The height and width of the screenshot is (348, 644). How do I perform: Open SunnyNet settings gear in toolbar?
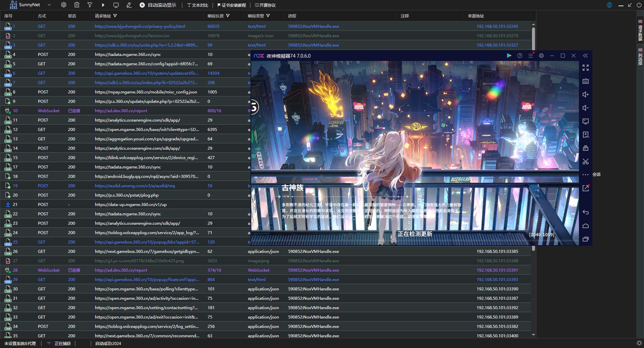pos(63,5)
